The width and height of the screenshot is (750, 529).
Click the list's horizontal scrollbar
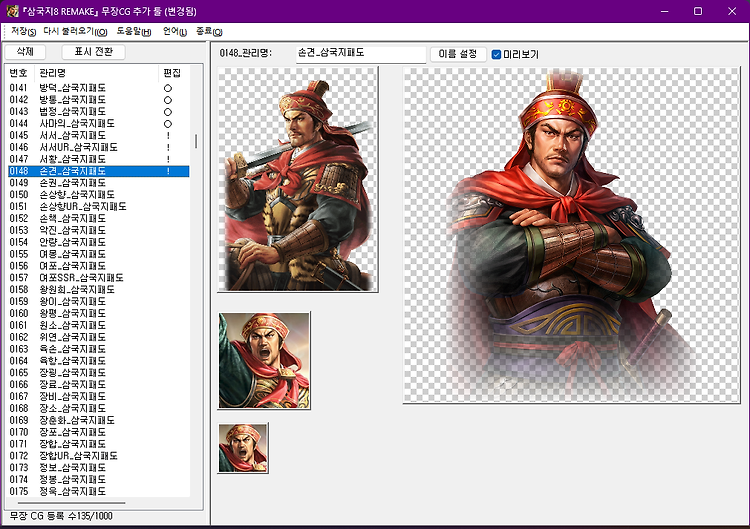(72, 503)
